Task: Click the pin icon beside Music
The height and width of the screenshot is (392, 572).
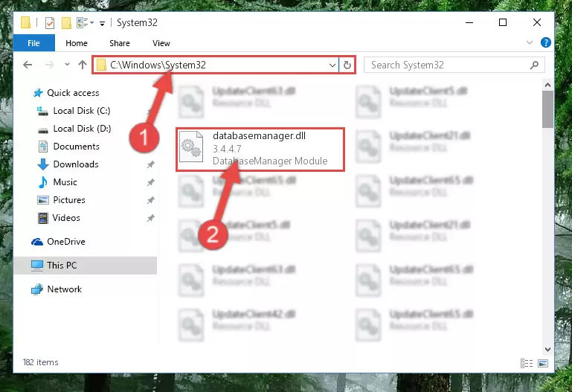Action: (x=151, y=182)
